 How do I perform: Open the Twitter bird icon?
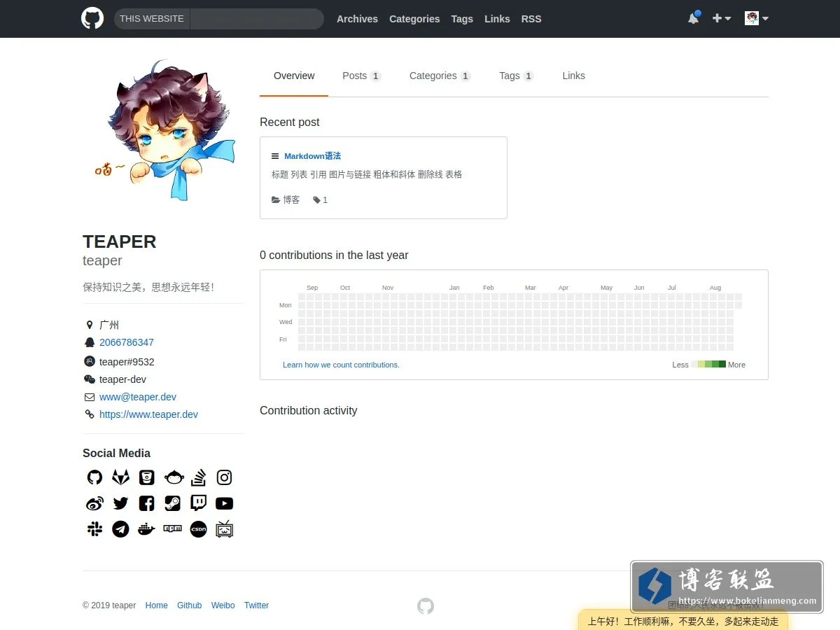pyautogui.click(x=120, y=503)
